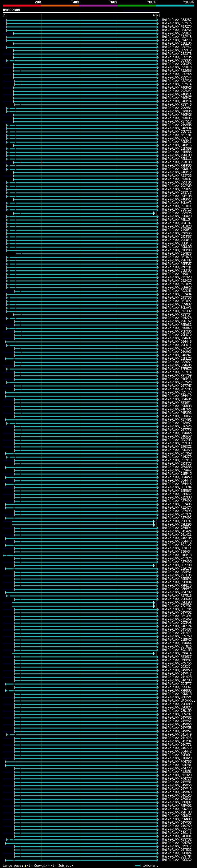Viewport: 197px width, 868px height.
Task: Select the purple ~60% legend segment
Action: click(99, 6)
